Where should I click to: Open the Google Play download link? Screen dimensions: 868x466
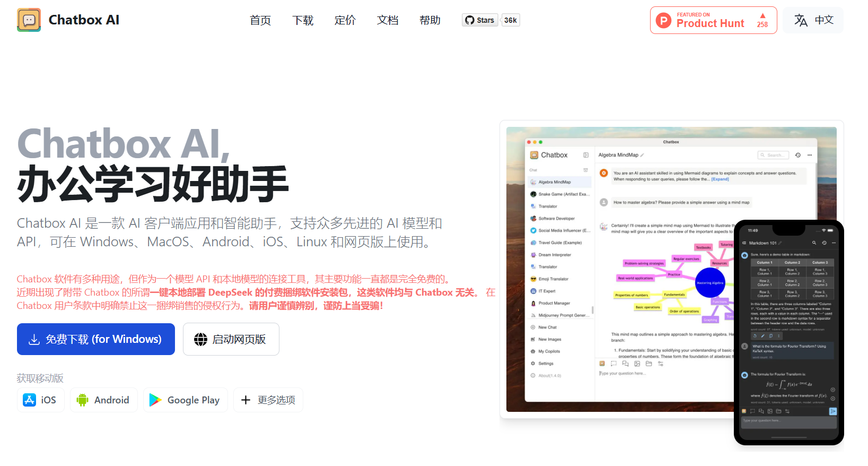tap(186, 400)
